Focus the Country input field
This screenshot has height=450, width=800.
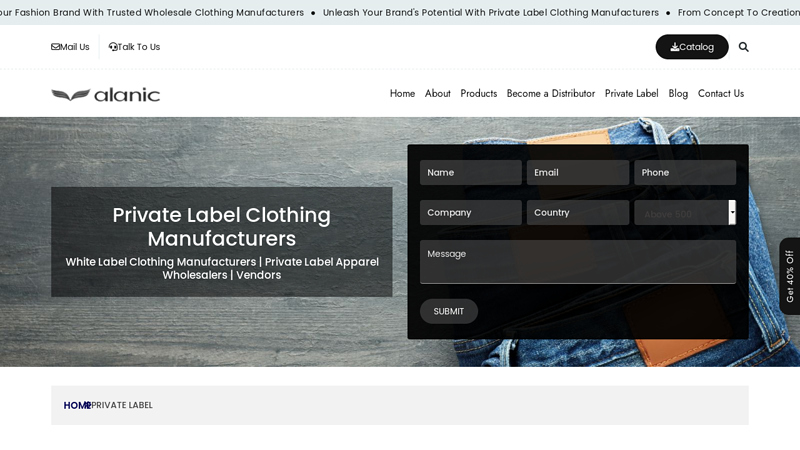(x=578, y=212)
